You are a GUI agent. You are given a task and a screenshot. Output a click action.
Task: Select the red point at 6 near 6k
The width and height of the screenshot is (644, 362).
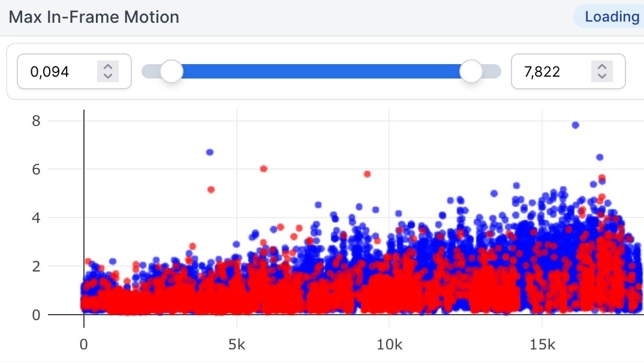tap(264, 168)
